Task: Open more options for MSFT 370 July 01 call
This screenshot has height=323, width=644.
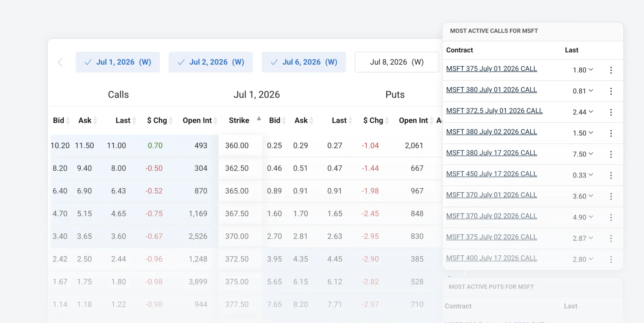Action: (x=611, y=197)
